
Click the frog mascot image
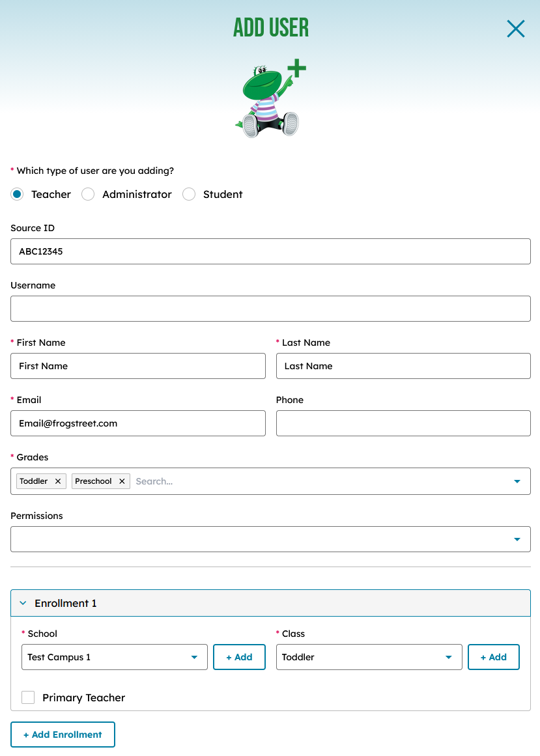point(270,98)
